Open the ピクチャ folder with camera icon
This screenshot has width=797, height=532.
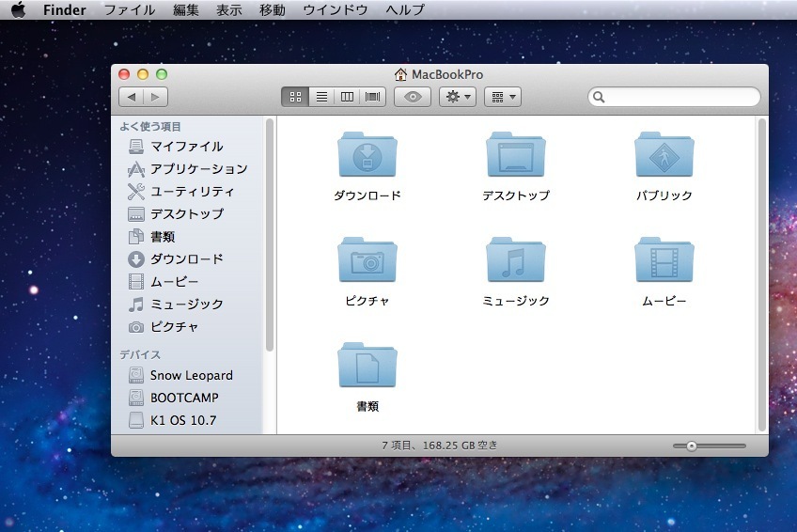coord(367,260)
